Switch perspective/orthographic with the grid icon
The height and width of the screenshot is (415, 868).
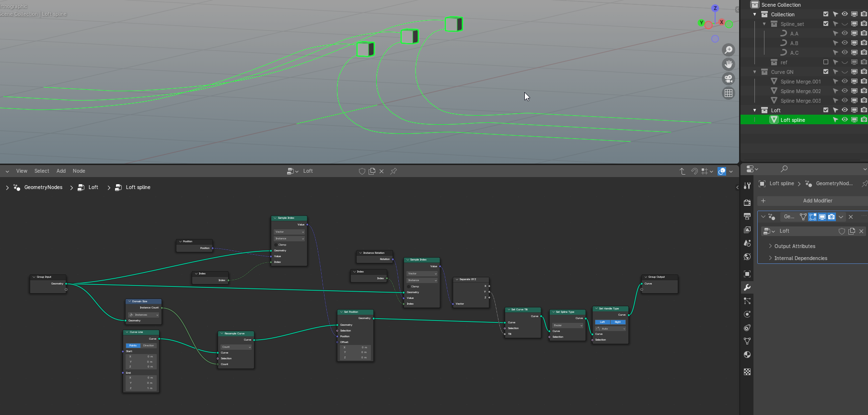click(729, 93)
